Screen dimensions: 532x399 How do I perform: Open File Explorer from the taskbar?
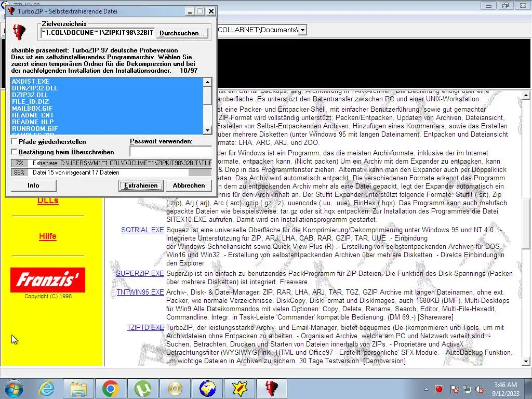78,389
